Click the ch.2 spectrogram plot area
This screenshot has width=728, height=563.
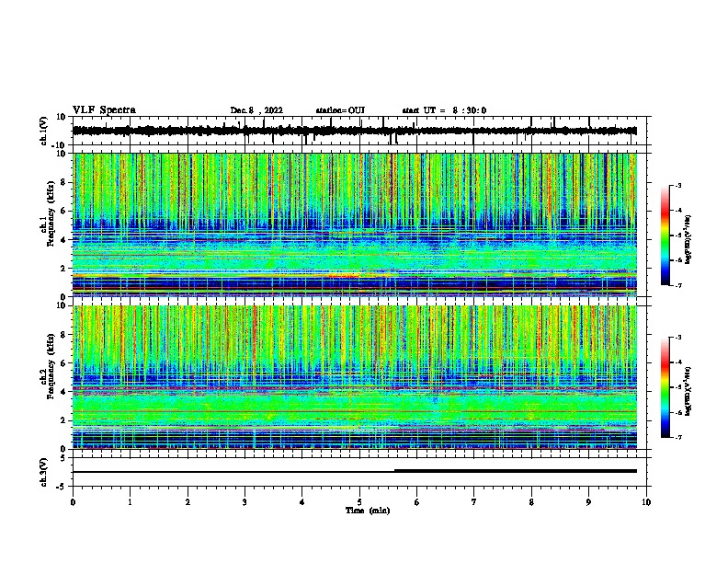355,377
